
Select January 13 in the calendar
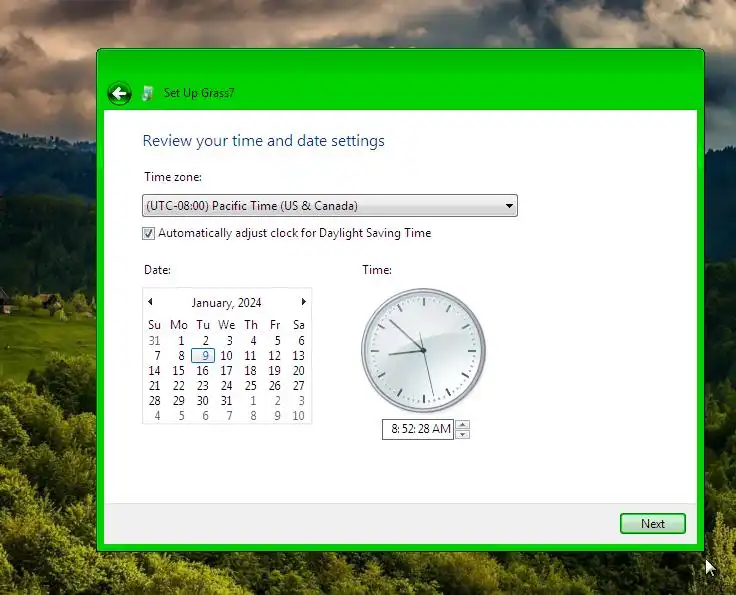[x=299, y=356]
